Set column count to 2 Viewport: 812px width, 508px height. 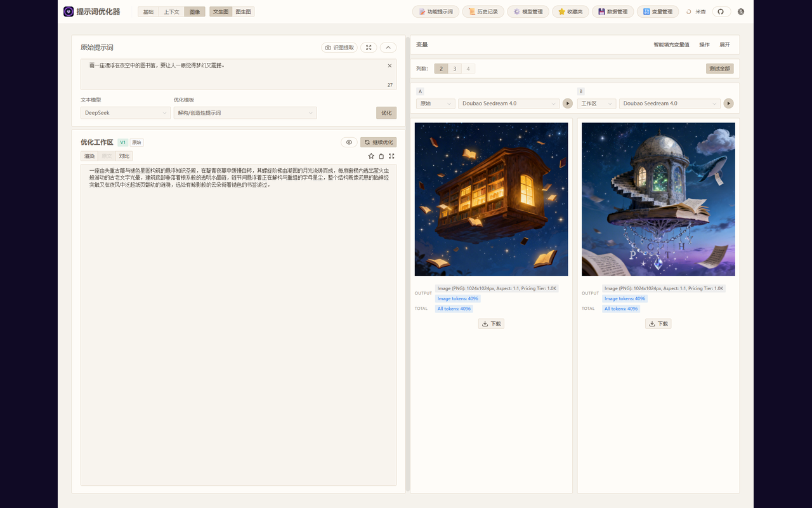coord(441,69)
